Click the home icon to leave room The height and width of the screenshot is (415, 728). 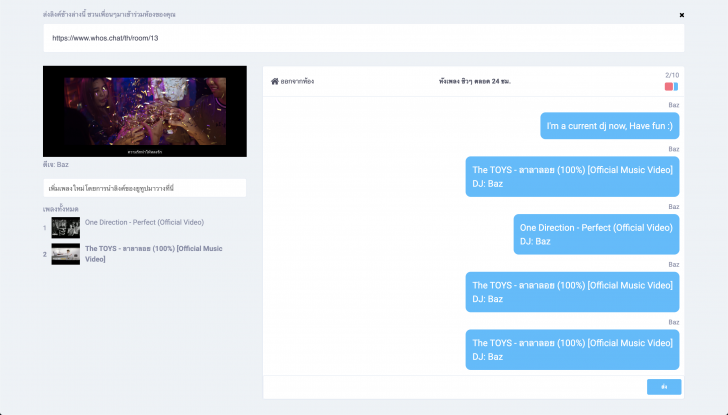pyautogui.click(x=274, y=81)
